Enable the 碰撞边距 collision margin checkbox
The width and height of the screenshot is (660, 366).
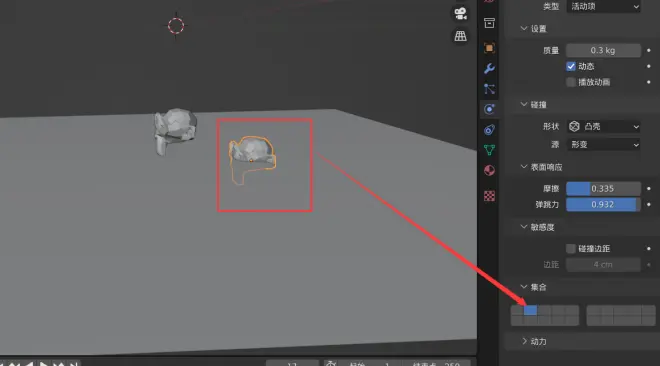pyautogui.click(x=571, y=249)
